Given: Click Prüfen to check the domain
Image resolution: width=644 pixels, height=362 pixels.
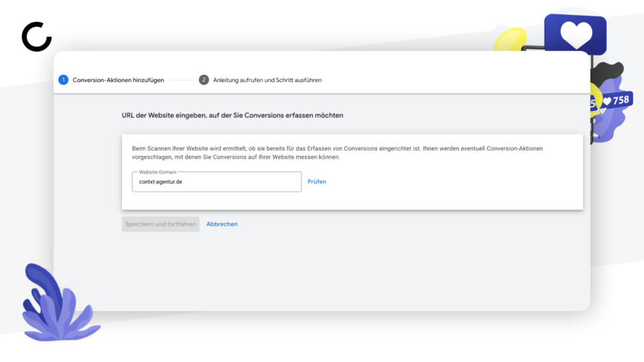Looking at the screenshot, I should click(317, 181).
